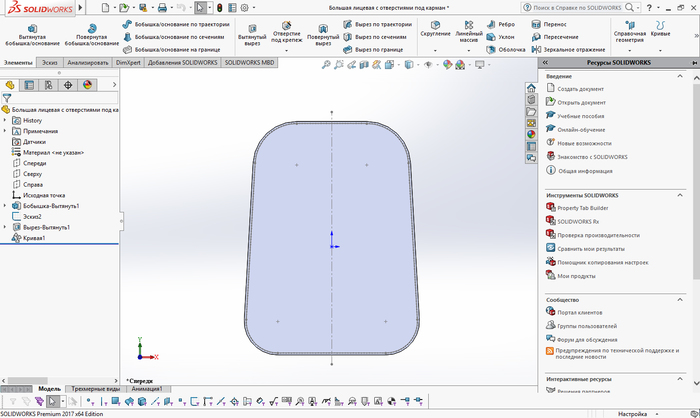This screenshot has height=418, width=700.
Task: Select Lofted Boss 'Бобышка/основание по сечениям'
Action: (174, 37)
